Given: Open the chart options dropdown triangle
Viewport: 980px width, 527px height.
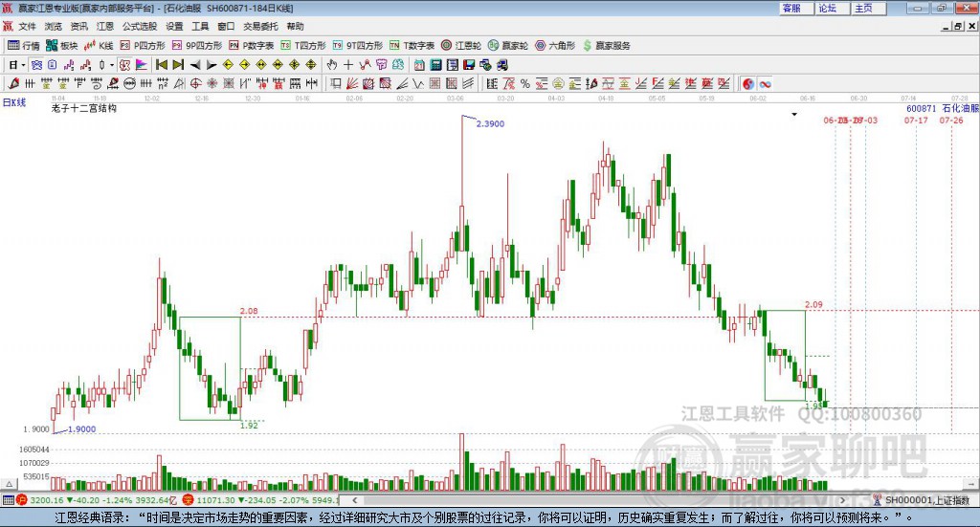Looking at the screenshot, I should [x=794, y=114].
